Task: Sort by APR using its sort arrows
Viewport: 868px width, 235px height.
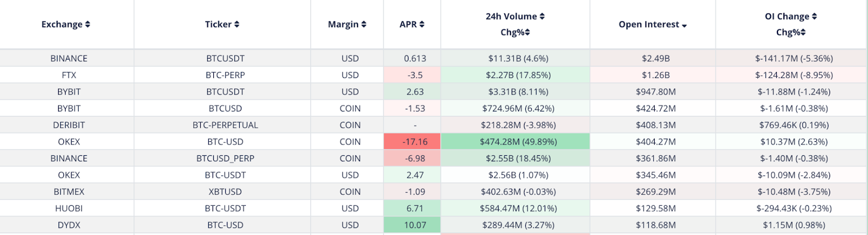Action: pos(422,24)
